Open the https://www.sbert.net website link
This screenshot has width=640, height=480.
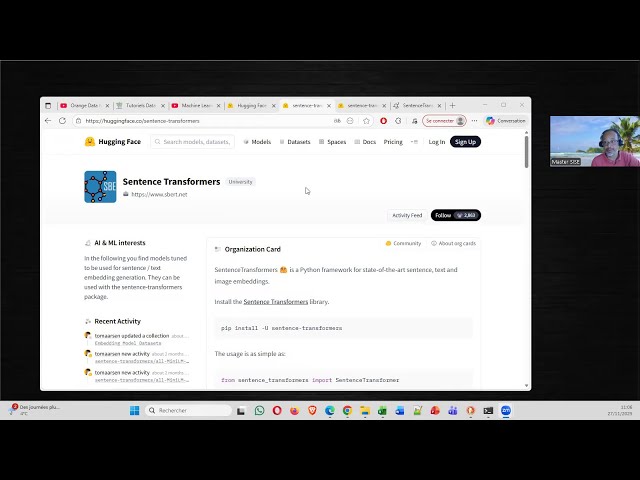(159, 194)
